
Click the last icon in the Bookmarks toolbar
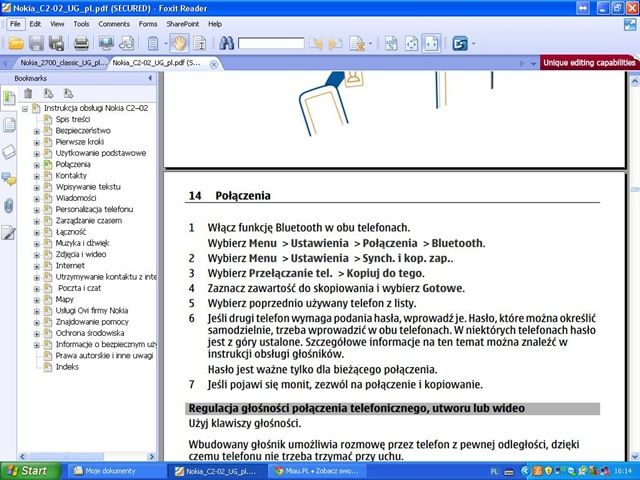click(x=68, y=93)
